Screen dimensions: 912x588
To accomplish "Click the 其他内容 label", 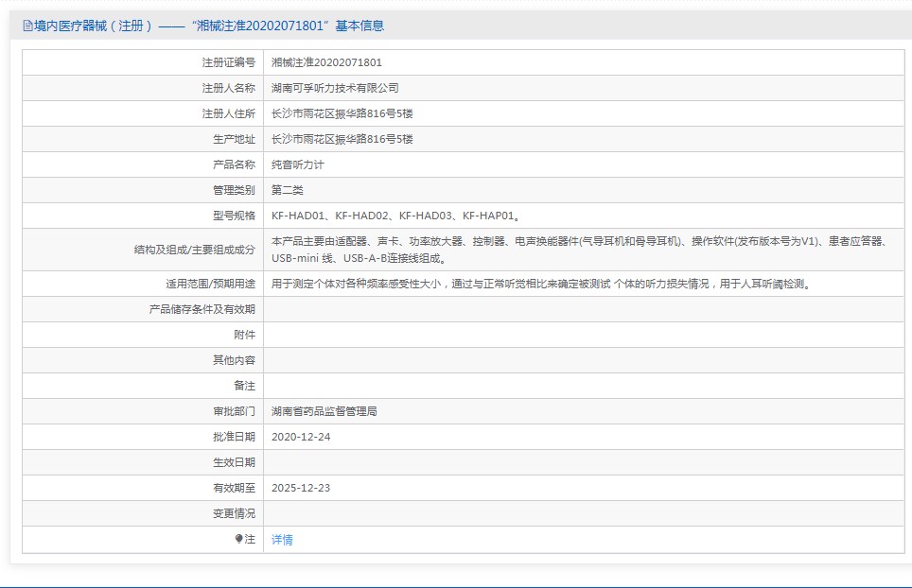I will [234, 361].
